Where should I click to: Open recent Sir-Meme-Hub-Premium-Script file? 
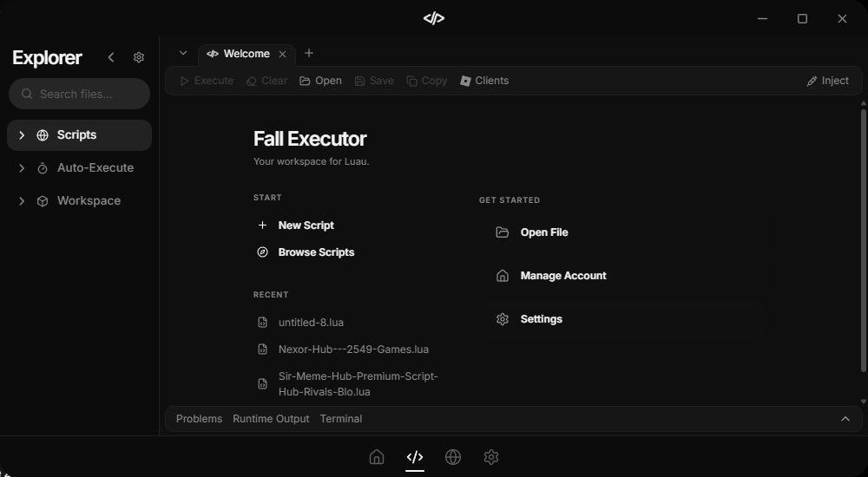(x=358, y=384)
